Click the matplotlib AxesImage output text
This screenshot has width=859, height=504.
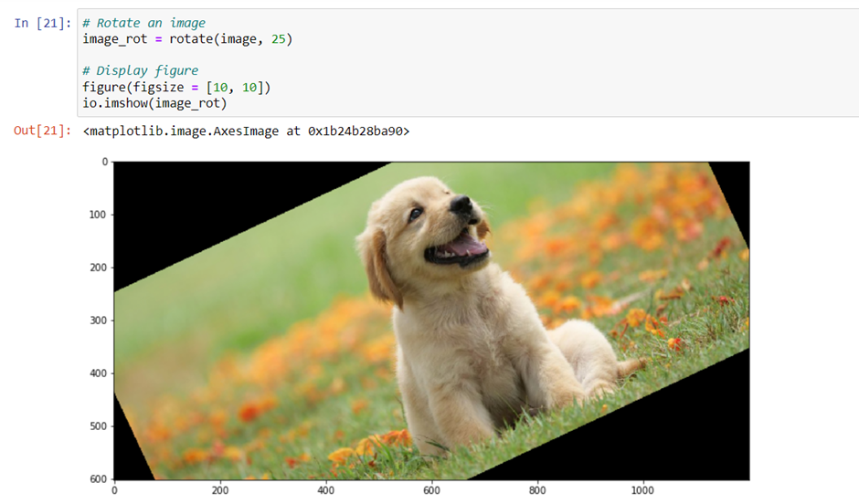coord(246,131)
